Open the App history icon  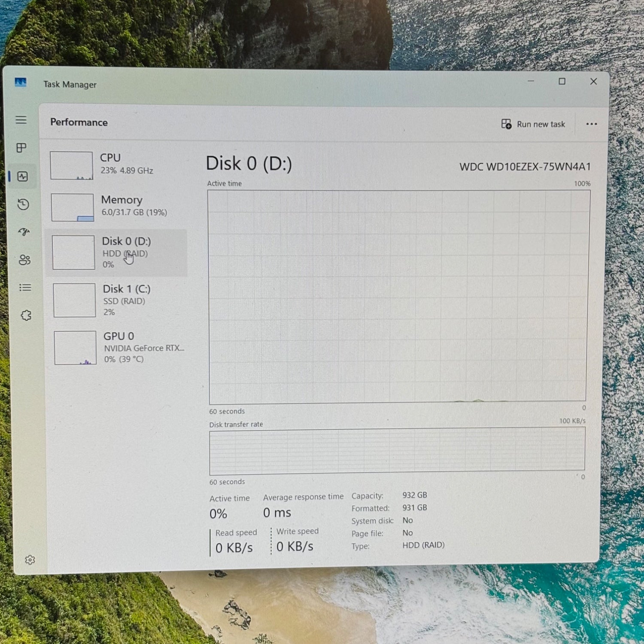pos(23,204)
